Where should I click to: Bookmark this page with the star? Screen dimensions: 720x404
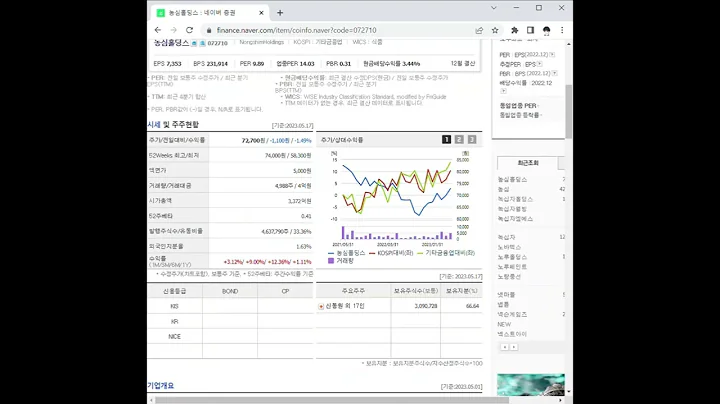(x=495, y=30)
